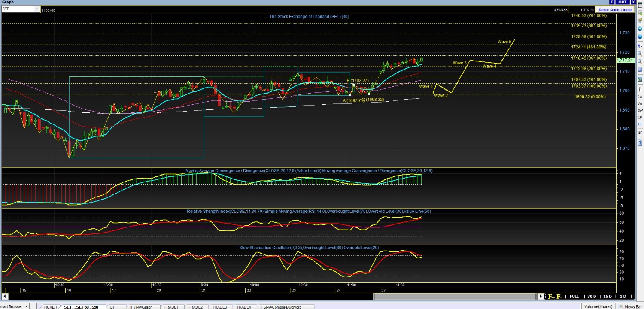This screenshot has width=644, height=309.
Task: Click the Wave 1 label on chart
Action: point(426,86)
